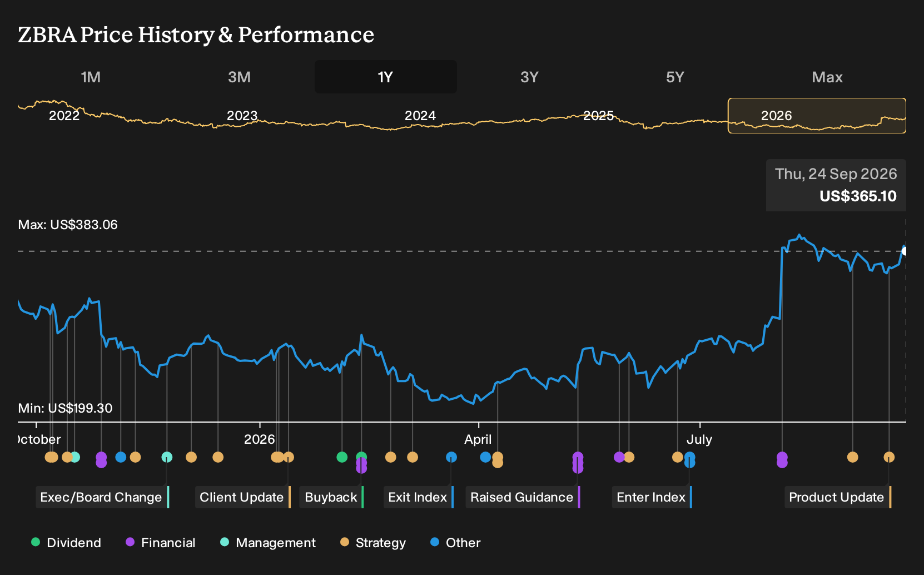This screenshot has width=924, height=575.
Task: Select the white endpoint marker on price line
Action: pyautogui.click(x=905, y=251)
